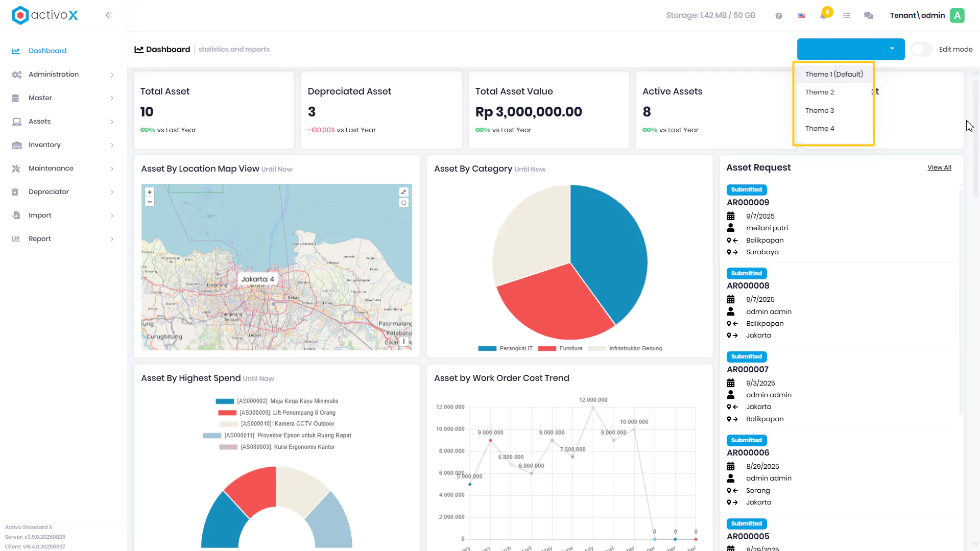Image resolution: width=980 pixels, height=551 pixels.
Task: Toggle Kursi Ergonomis Kantor legend entry
Action: tap(277, 447)
